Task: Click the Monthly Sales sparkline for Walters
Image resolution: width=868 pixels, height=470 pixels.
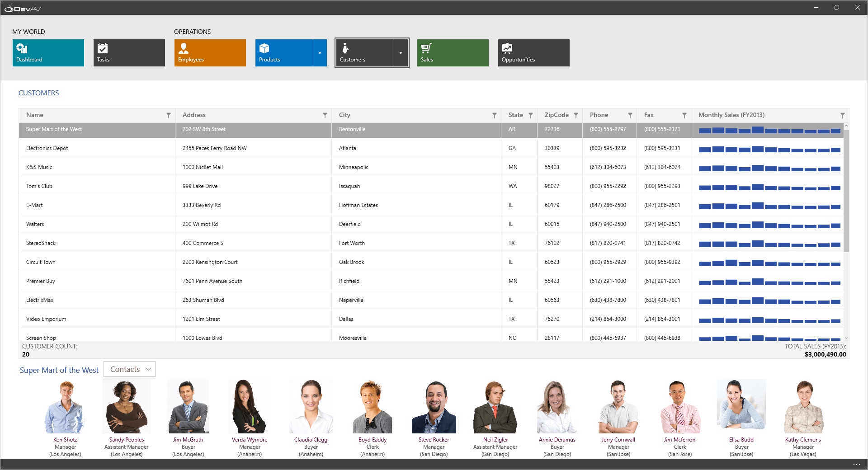Action: [769, 225]
